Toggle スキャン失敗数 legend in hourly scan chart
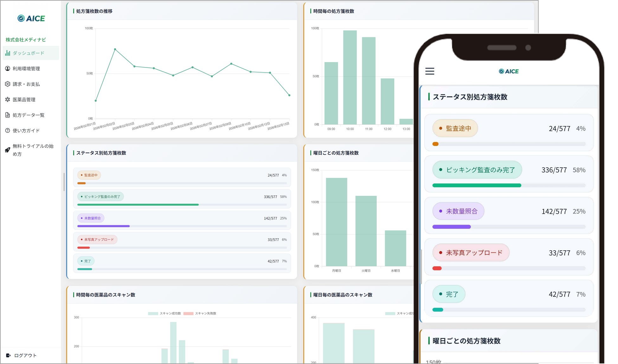The height and width of the screenshot is (364, 618). 200,313
